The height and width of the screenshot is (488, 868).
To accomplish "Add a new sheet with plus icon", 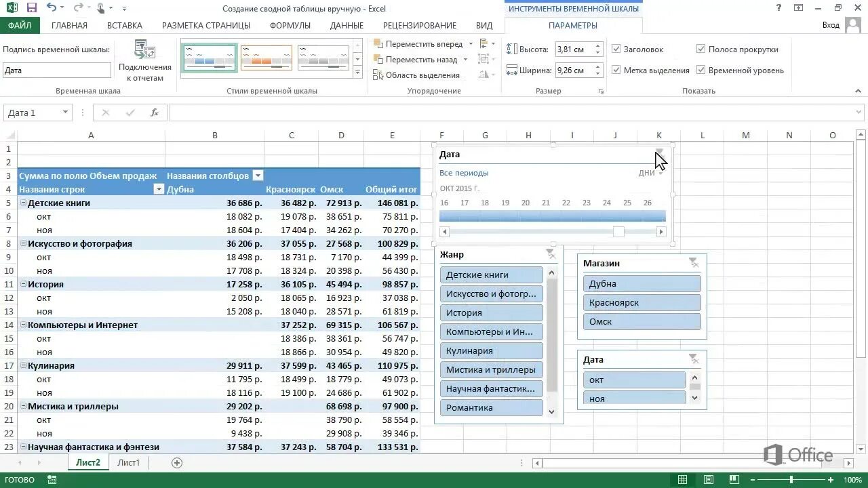I will pyautogui.click(x=177, y=463).
